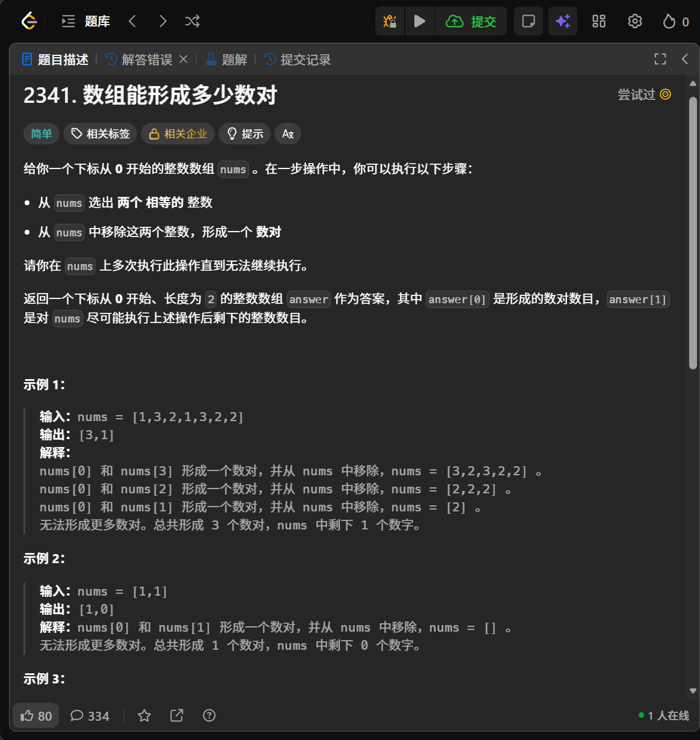Click the debug bug icon
Viewport: 700px width, 740px height.
click(x=390, y=22)
